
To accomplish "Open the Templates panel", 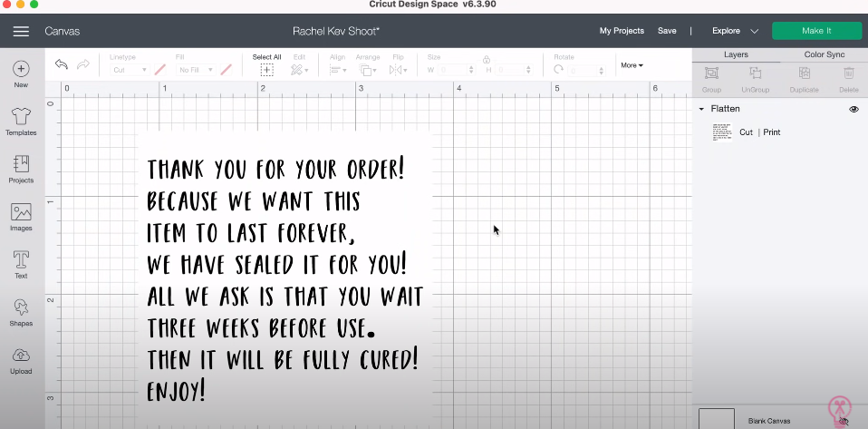I will [x=21, y=116].
